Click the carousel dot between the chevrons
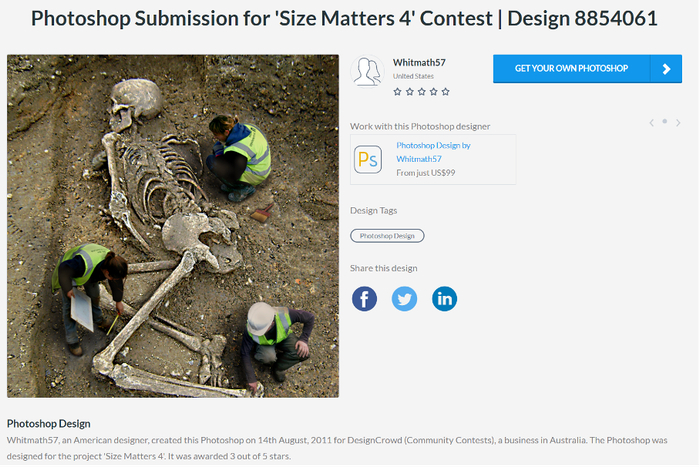This screenshot has height=467, width=700. 665,122
